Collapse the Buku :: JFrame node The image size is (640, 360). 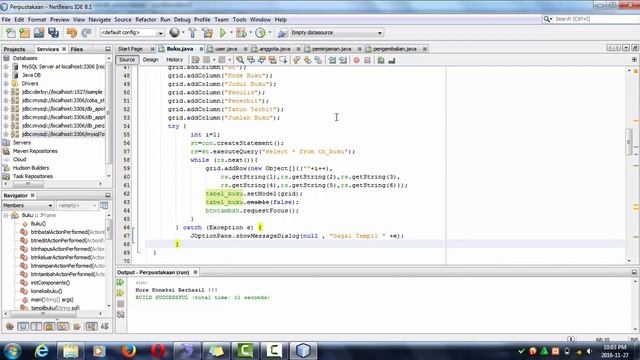(x=6, y=215)
